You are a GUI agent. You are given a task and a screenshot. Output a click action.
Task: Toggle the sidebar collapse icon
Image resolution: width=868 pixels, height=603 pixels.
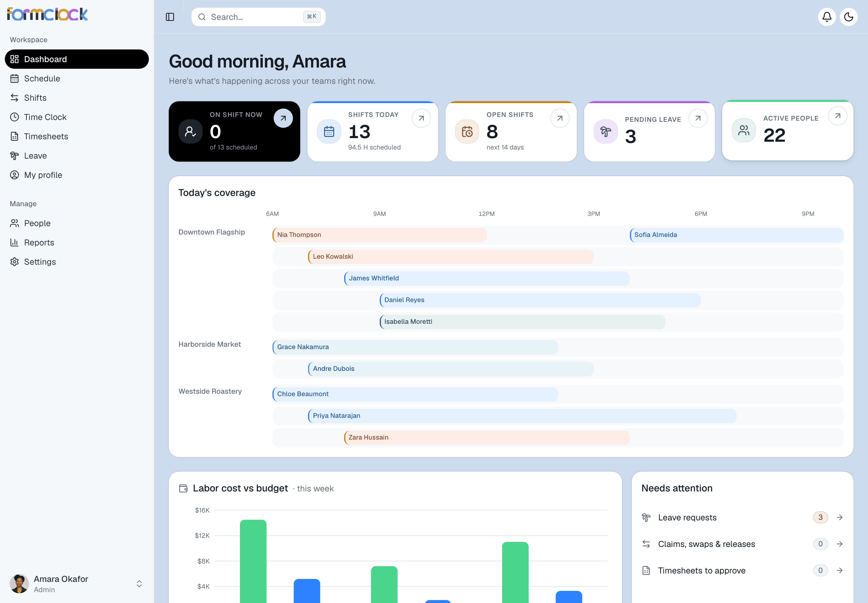tap(170, 17)
